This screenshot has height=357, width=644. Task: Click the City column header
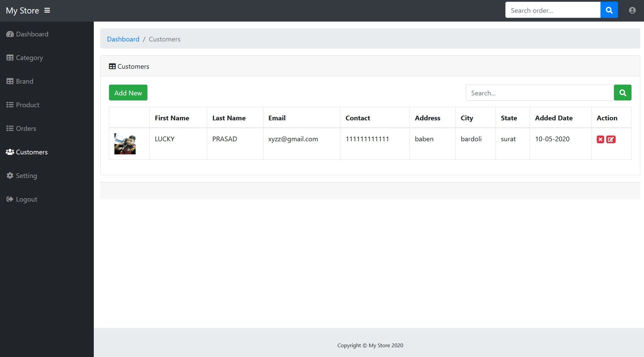point(467,118)
